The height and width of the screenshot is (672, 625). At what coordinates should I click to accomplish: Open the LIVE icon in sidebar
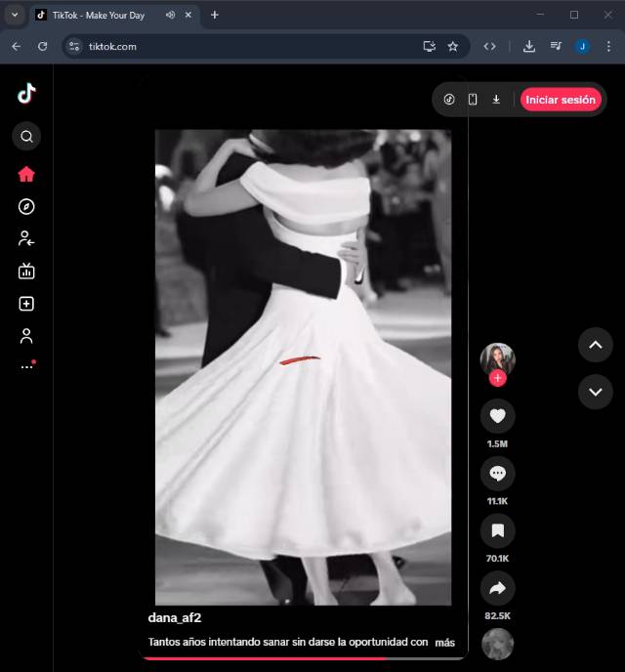point(26,272)
